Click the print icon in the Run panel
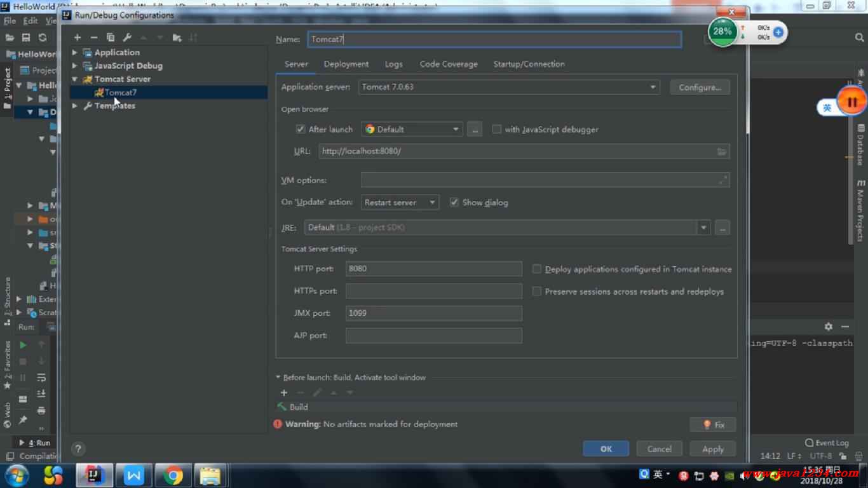The height and width of the screenshot is (488, 868). (41, 410)
